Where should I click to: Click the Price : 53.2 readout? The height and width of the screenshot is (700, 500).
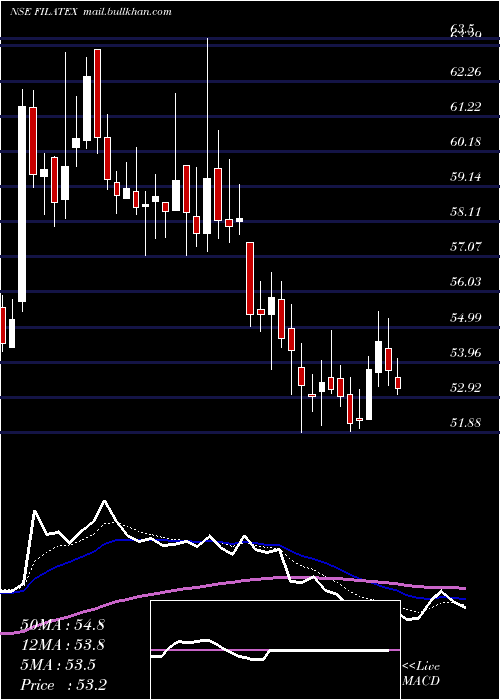tap(63, 685)
